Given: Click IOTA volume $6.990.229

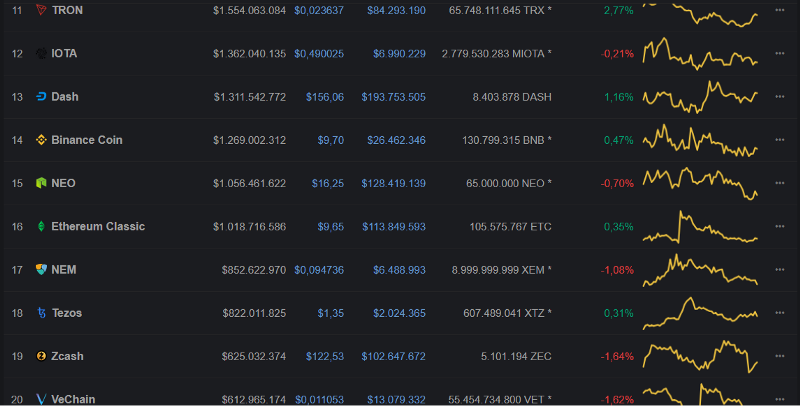Looking at the screenshot, I should pos(399,54).
